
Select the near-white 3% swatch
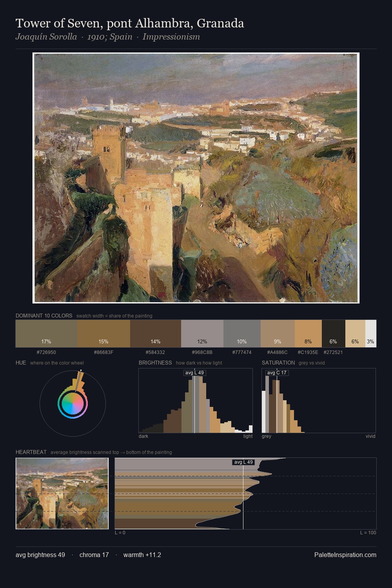pos(371,334)
